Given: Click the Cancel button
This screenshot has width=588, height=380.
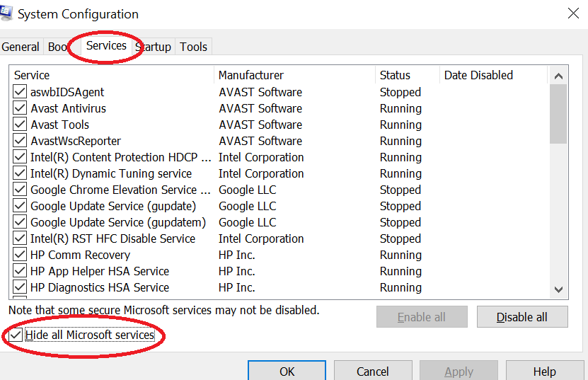Looking at the screenshot, I should [x=372, y=372].
